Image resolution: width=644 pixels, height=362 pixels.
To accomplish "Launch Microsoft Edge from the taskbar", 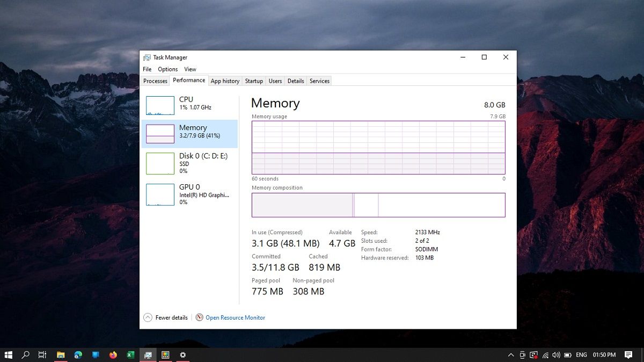I will [78, 354].
